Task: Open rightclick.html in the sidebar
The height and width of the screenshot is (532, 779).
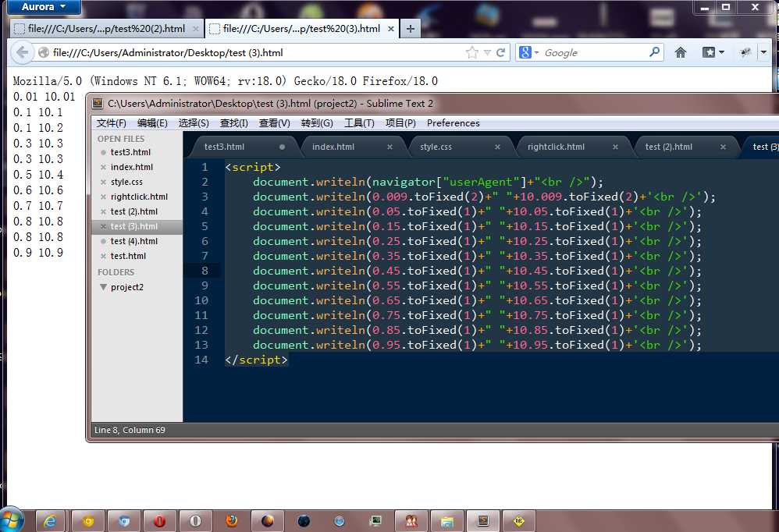Action: point(139,197)
